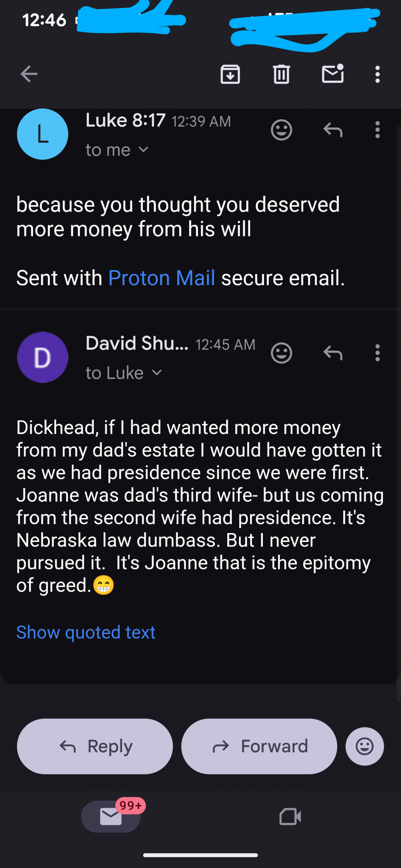Screen dimensions: 401x868
Task: Delete the conversation with trash icon
Action: 281,74
